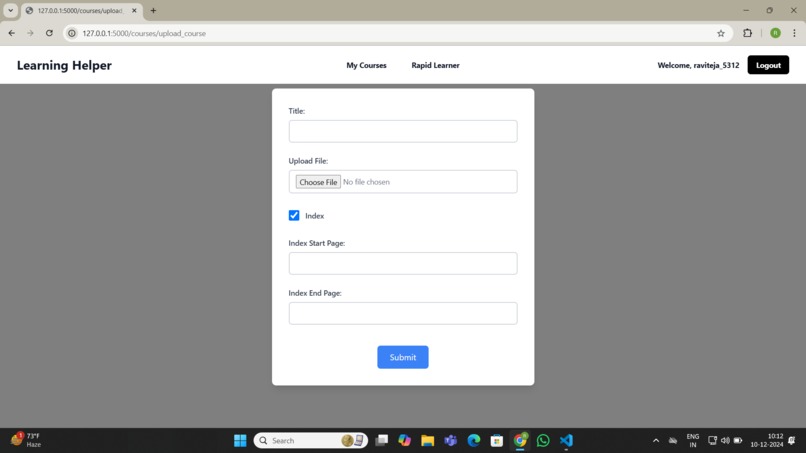Click the forward navigation arrow

tap(30, 33)
